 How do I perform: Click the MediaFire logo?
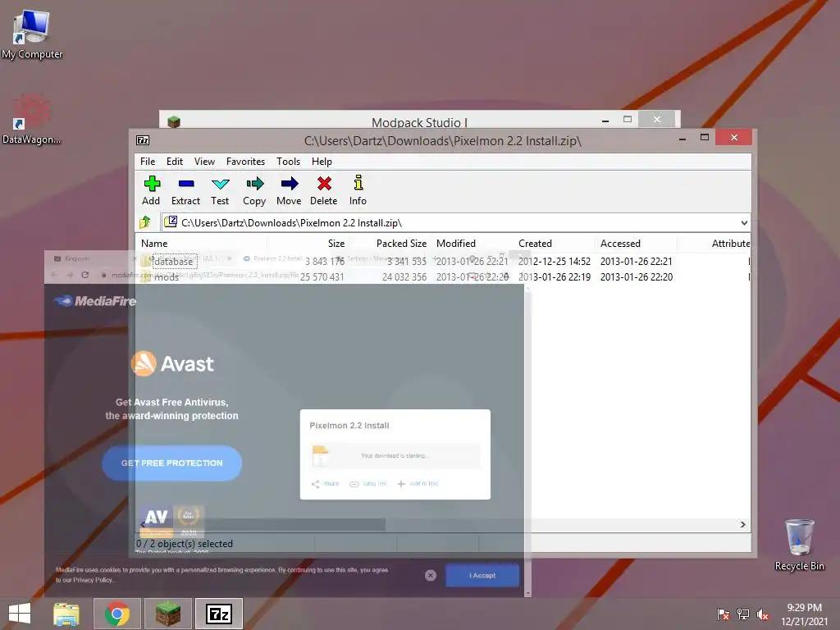click(95, 301)
